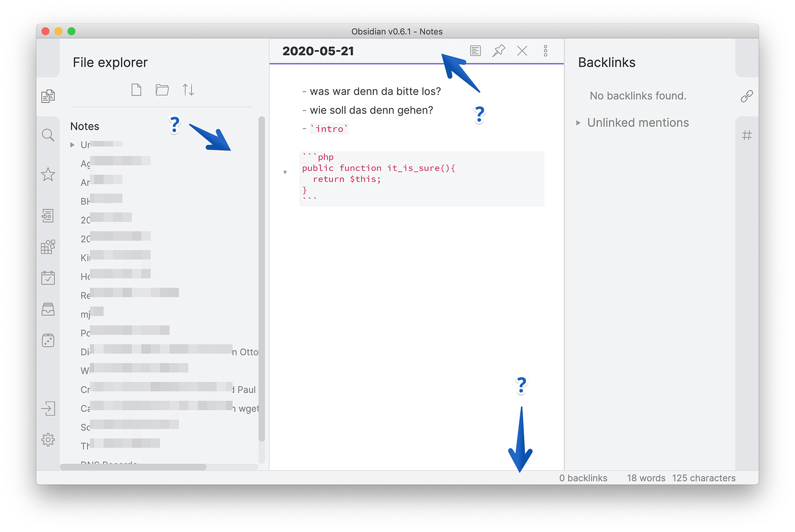Open starred notes star icon
Image resolution: width=795 pixels, height=532 pixels.
pyautogui.click(x=48, y=174)
